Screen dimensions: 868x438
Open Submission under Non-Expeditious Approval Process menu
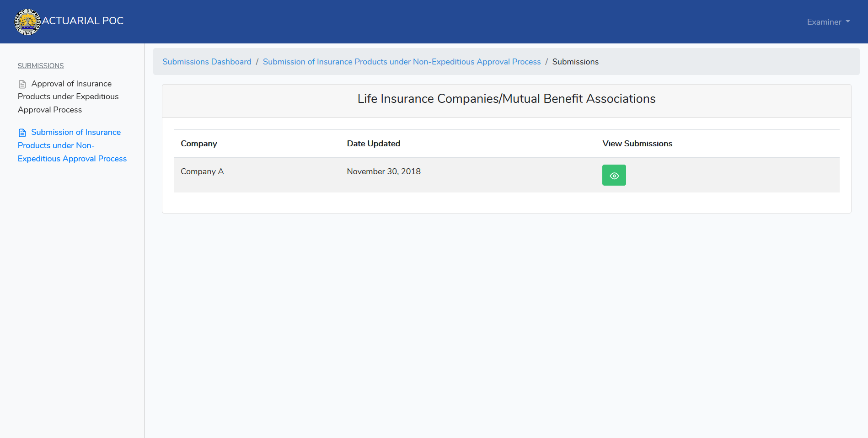(x=72, y=145)
